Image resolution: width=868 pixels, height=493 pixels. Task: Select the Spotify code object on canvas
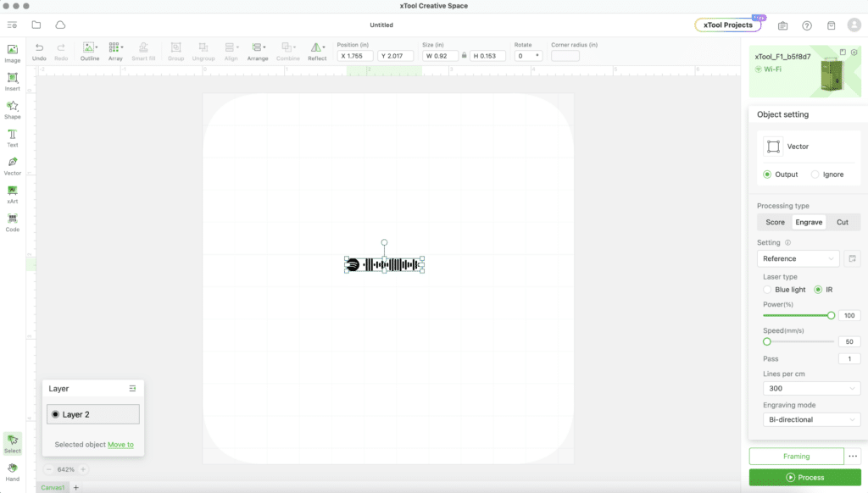click(384, 265)
